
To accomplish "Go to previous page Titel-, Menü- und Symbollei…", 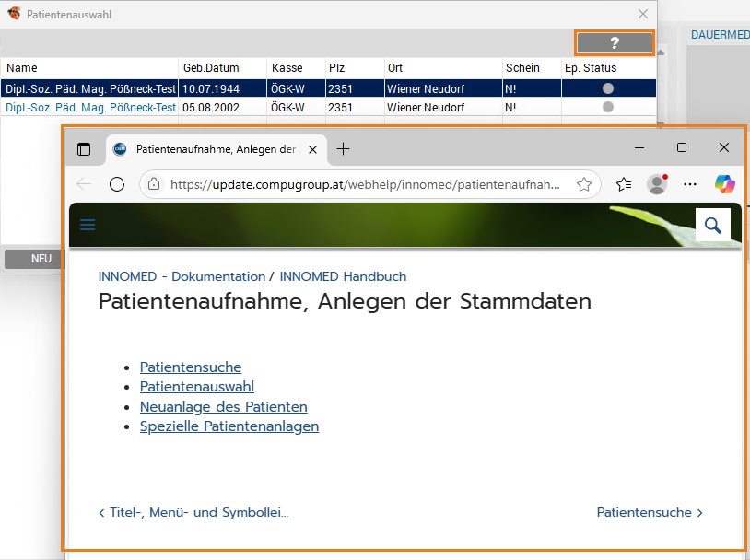I will [193, 513].
